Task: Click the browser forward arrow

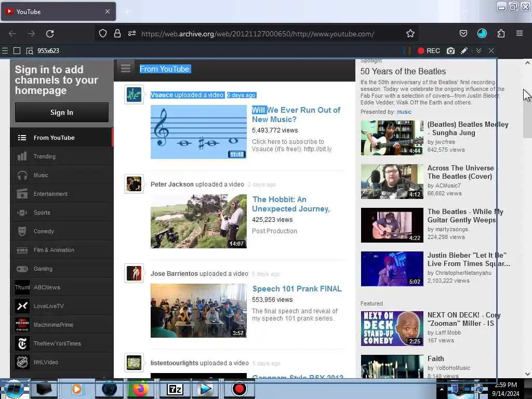Action: (31, 34)
